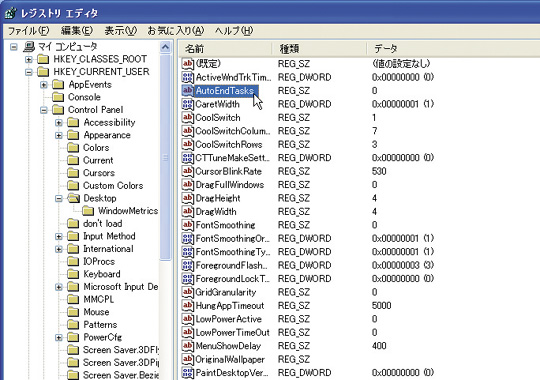
Task: Expand the Microsoft Input De key
Action: point(59,287)
